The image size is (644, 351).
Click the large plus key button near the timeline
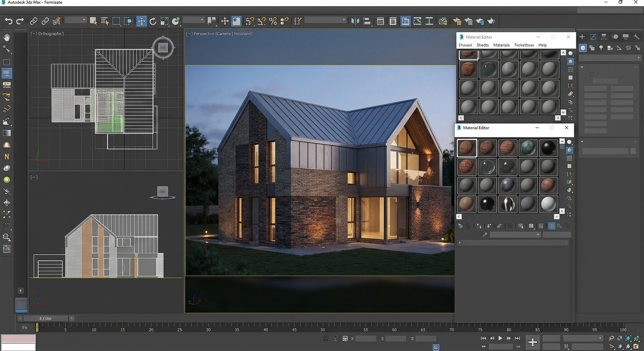532,342
